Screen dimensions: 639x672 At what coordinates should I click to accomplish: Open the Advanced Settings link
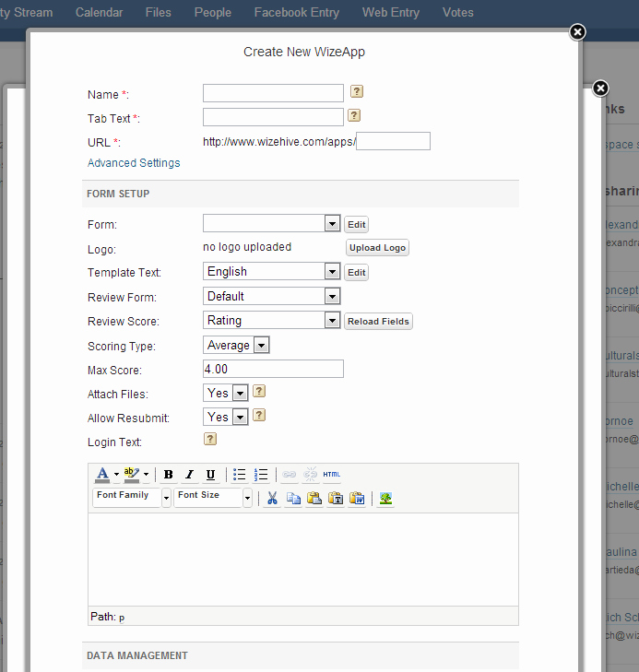(x=134, y=163)
